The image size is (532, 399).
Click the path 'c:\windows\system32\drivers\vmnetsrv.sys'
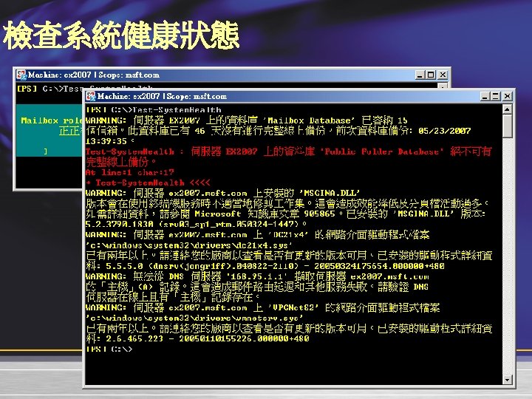(194, 318)
